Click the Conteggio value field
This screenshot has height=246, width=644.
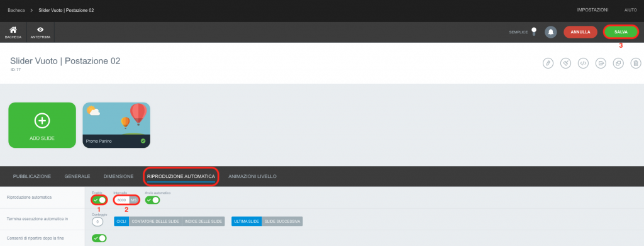click(97, 221)
